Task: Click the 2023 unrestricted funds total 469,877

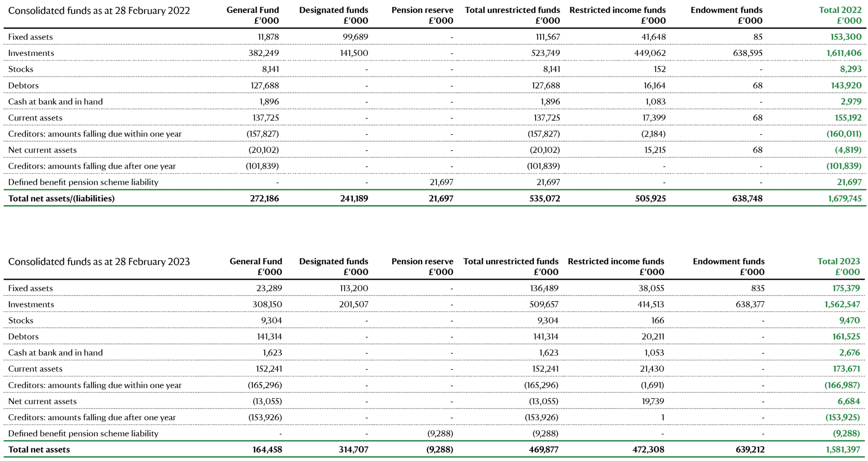Action: [x=544, y=450]
